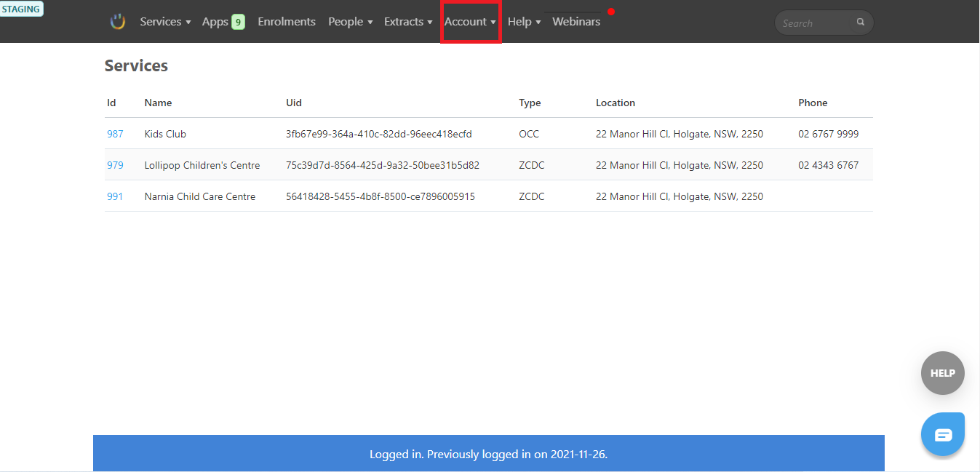
Task: Open the Account dropdown menu
Action: [x=470, y=22]
